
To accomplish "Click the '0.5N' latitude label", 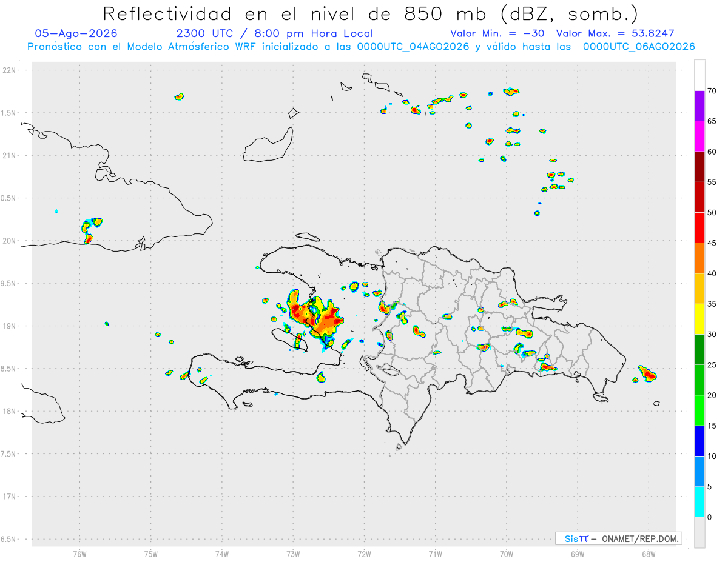I will 9,198.
